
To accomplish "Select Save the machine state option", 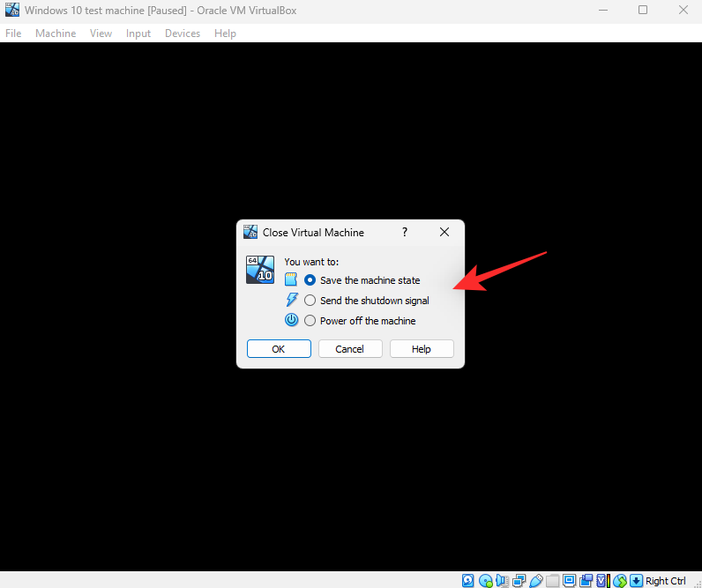I will pos(362,280).
